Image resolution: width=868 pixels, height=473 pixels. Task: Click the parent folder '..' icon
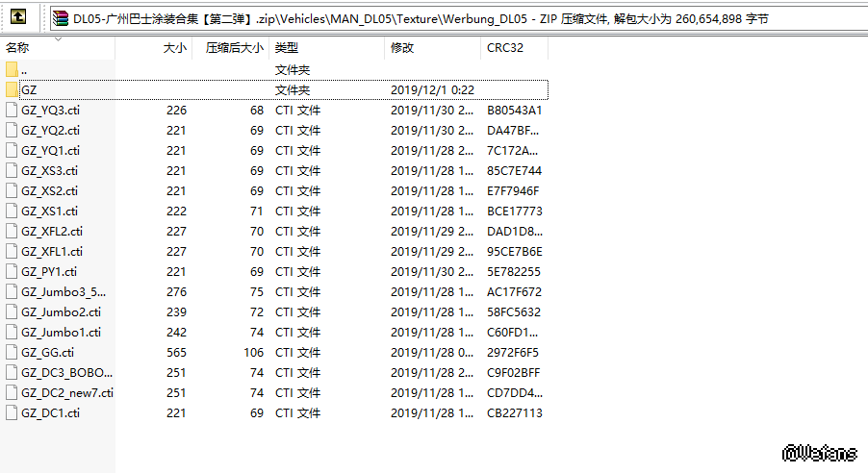point(12,70)
